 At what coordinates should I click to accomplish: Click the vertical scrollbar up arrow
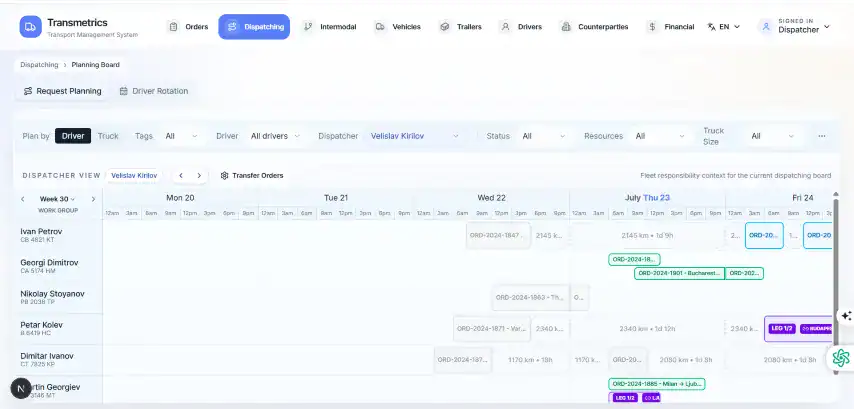click(836, 194)
